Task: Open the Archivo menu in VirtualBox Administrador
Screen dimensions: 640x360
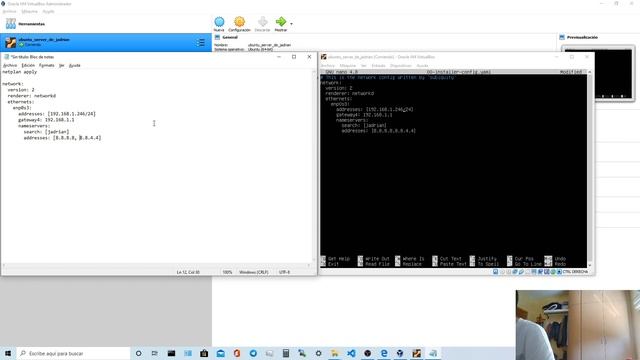Action: point(9,11)
